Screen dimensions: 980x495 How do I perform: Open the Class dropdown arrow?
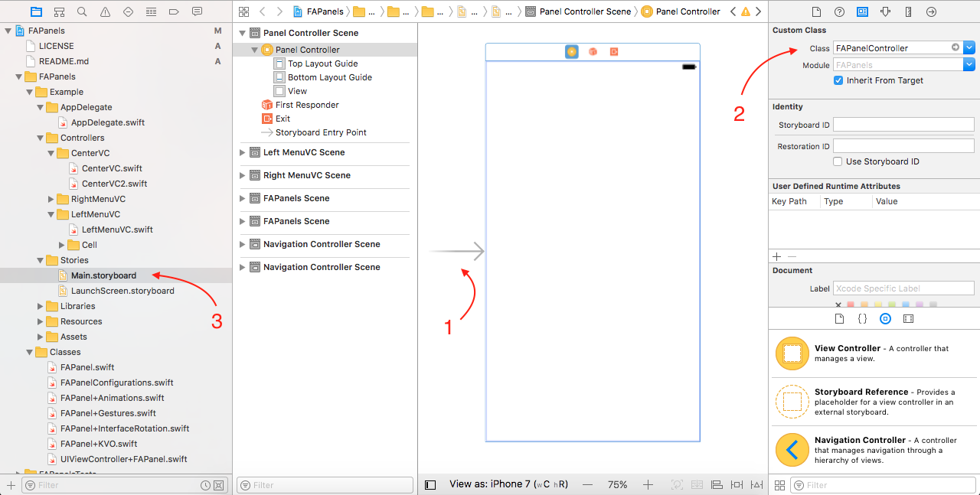969,47
